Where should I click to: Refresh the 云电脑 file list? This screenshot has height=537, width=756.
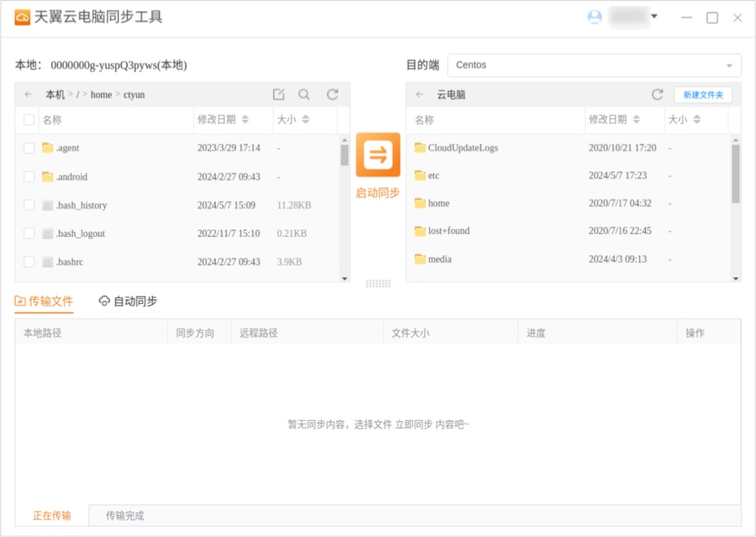[x=656, y=94]
